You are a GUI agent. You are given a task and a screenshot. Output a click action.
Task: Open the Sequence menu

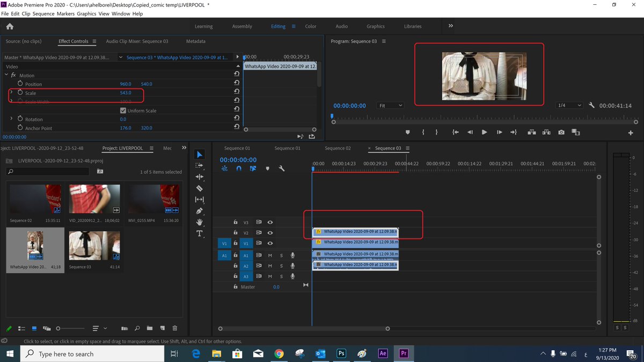43,13
